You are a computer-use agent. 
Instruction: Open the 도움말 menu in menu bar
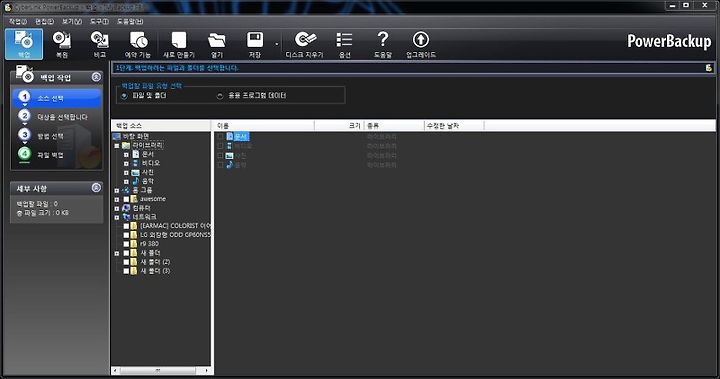[x=130, y=22]
